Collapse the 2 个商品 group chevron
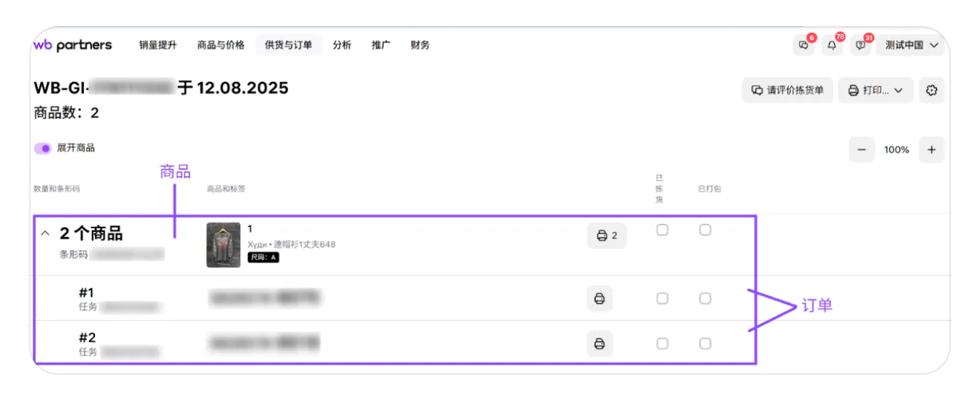980x401 pixels. [x=45, y=234]
